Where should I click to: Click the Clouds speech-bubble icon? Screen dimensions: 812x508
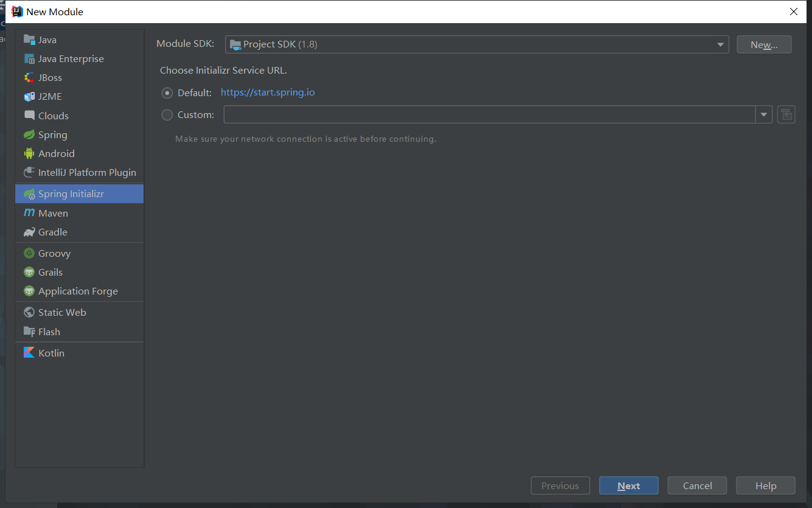29,115
